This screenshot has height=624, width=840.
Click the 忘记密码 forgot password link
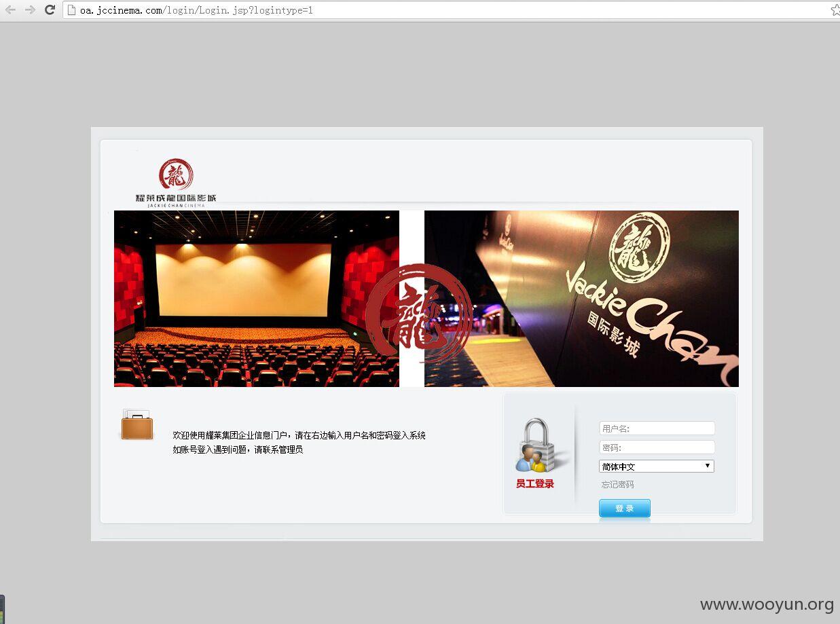617,485
